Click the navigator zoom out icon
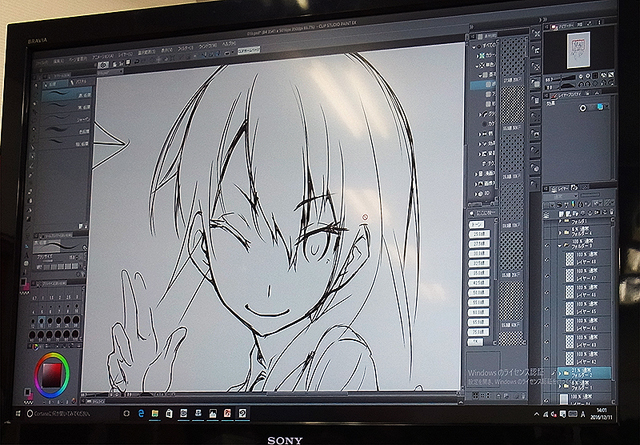 582,76
